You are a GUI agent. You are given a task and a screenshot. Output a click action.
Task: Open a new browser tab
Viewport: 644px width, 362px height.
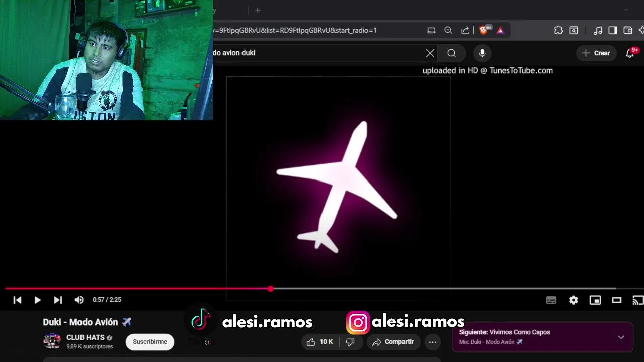click(258, 10)
